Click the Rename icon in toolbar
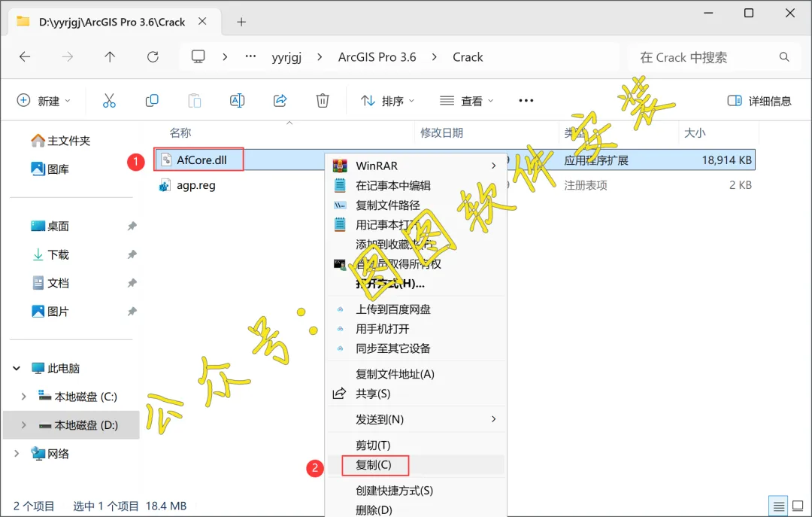 [237, 101]
